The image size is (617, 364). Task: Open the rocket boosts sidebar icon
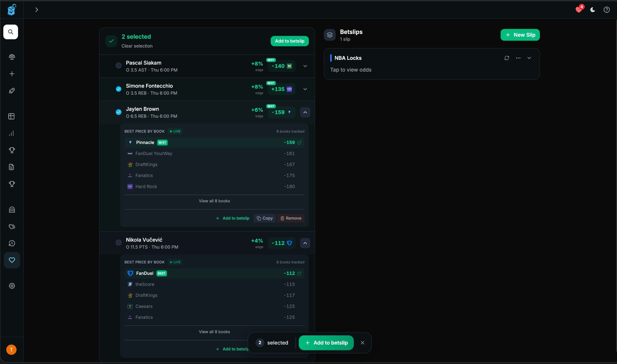(x=12, y=91)
